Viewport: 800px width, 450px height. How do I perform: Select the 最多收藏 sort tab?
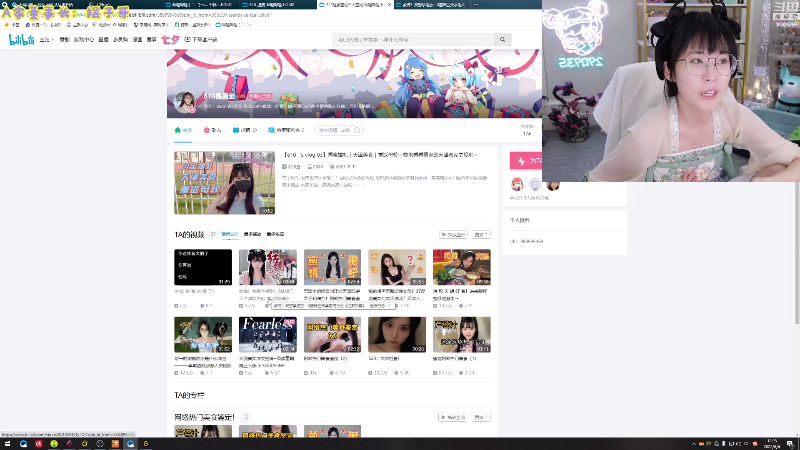[275, 234]
